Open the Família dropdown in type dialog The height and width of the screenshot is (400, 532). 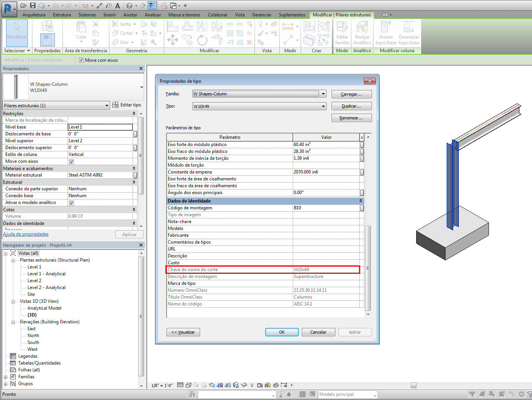(x=323, y=94)
